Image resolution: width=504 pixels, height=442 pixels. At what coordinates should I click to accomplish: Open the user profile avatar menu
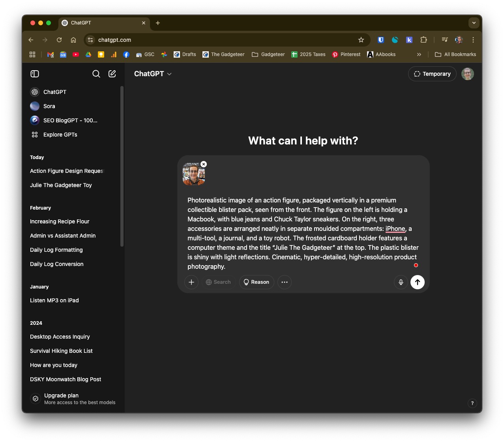(468, 74)
